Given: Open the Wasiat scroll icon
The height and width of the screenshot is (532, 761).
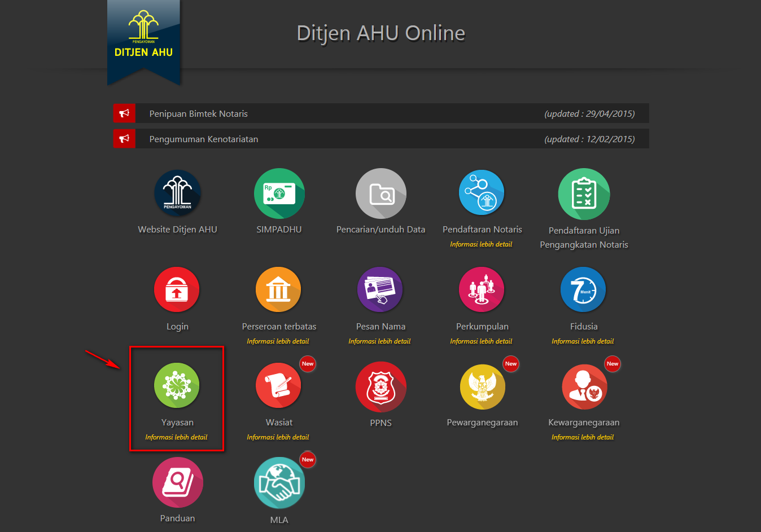Looking at the screenshot, I should click(278, 385).
